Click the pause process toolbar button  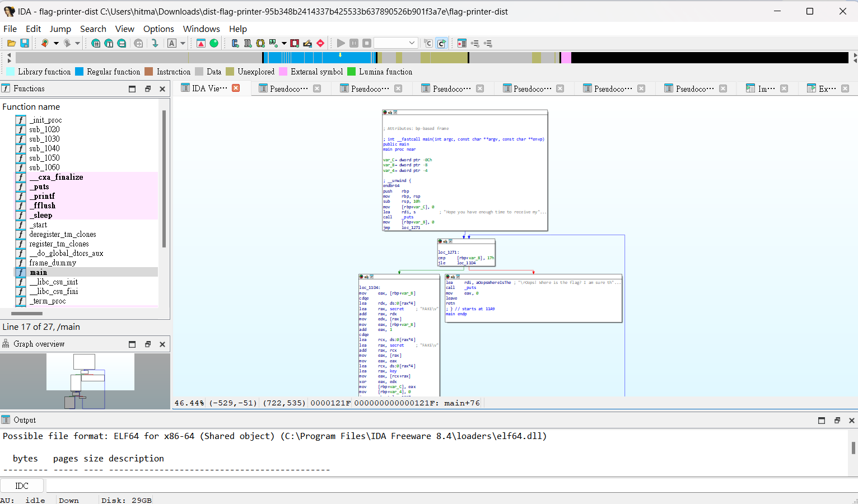[354, 43]
